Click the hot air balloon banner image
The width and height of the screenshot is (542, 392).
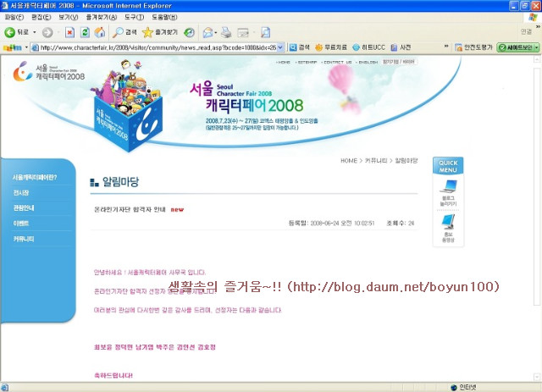[343, 89]
